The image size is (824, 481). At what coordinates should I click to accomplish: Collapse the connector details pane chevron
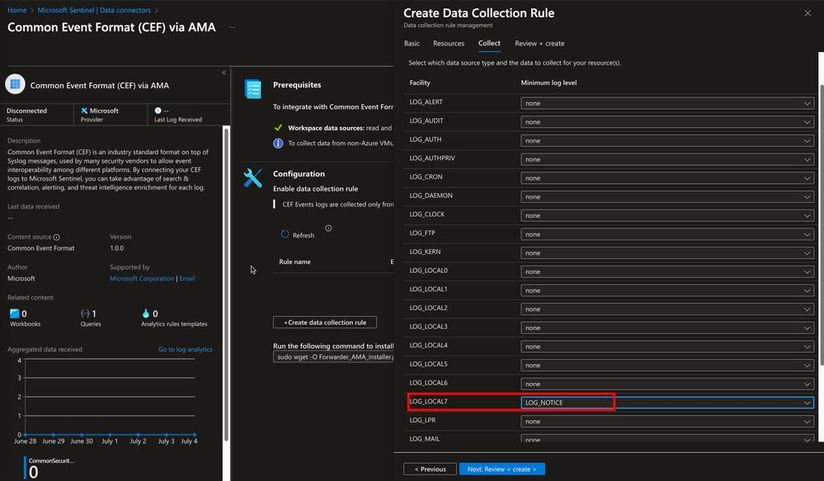click(x=223, y=72)
